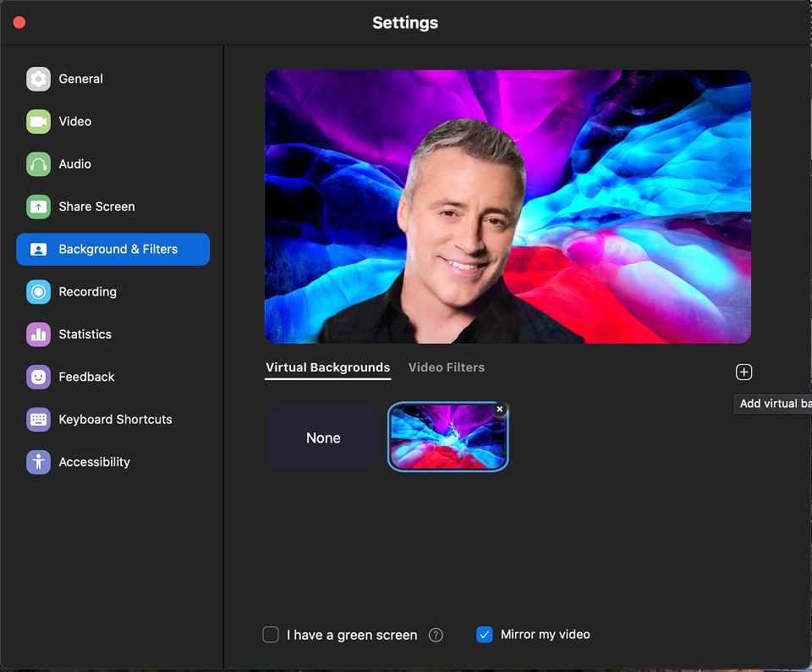Select Background & Filters section
Screen dimensions: 812x672
pos(112,249)
